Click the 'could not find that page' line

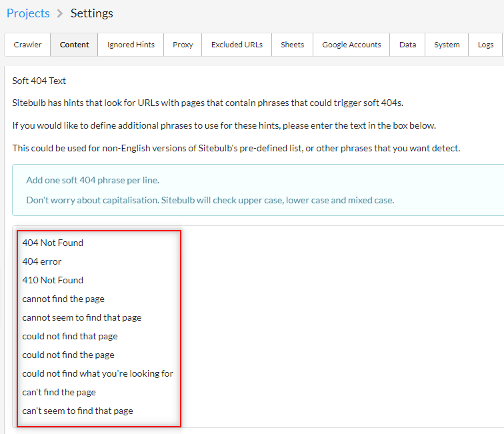tap(70, 336)
